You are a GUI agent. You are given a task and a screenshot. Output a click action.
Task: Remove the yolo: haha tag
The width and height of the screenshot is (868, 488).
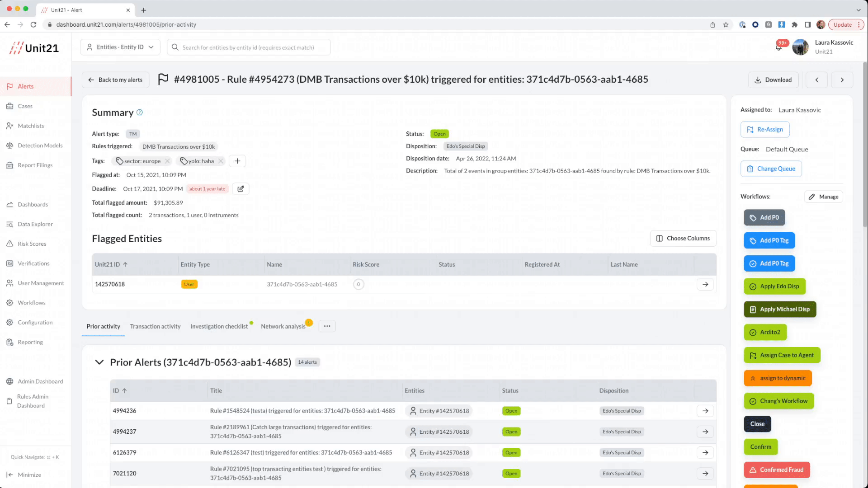pos(221,161)
